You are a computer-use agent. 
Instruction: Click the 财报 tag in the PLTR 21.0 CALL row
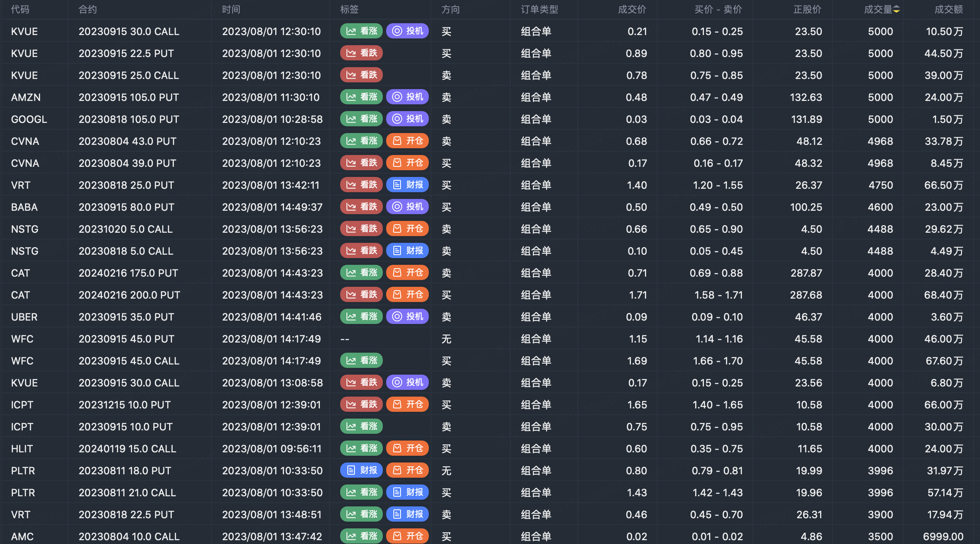(408, 492)
